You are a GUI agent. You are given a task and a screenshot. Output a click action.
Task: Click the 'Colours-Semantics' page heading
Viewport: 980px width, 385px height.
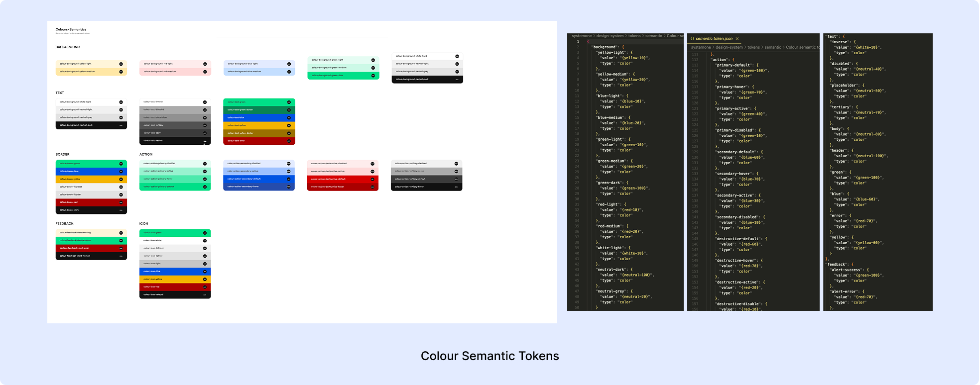click(71, 29)
